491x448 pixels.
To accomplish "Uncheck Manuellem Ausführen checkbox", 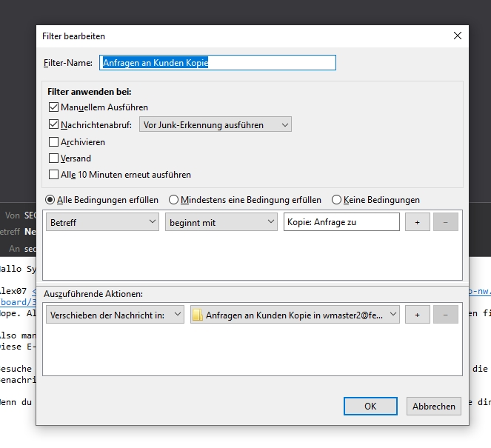I will pos(53,108).
